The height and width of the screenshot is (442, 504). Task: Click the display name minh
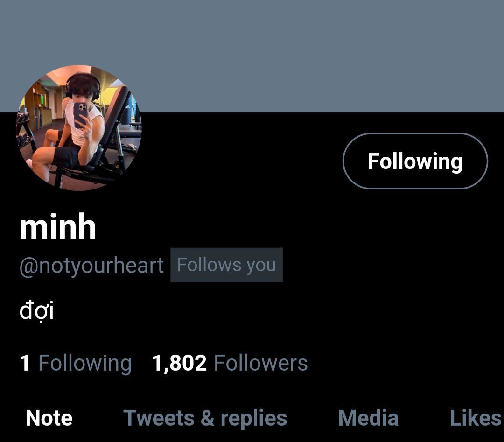coord(58,226)
